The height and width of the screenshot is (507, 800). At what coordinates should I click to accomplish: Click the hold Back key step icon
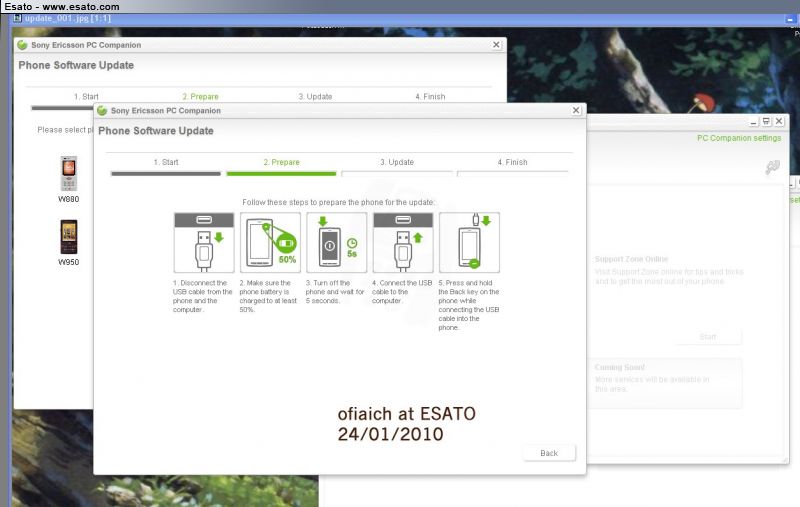tap(469, 242)
